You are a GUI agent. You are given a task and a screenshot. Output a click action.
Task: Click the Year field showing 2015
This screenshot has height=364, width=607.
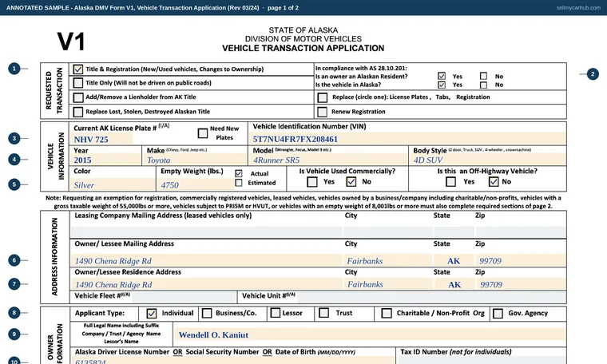coord(105,160)
